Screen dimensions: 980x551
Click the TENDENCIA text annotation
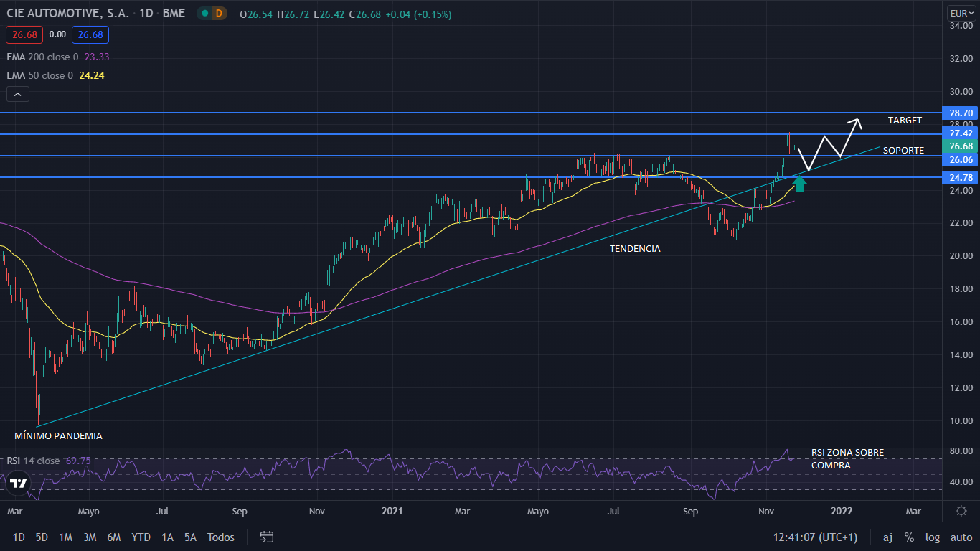coord(635,249)
